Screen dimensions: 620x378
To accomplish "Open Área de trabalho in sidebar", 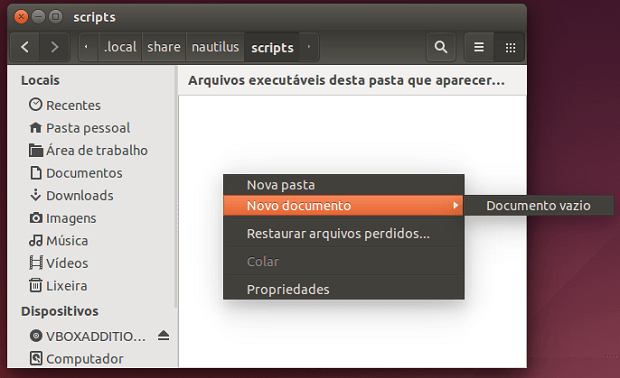I will coord(97,150).
